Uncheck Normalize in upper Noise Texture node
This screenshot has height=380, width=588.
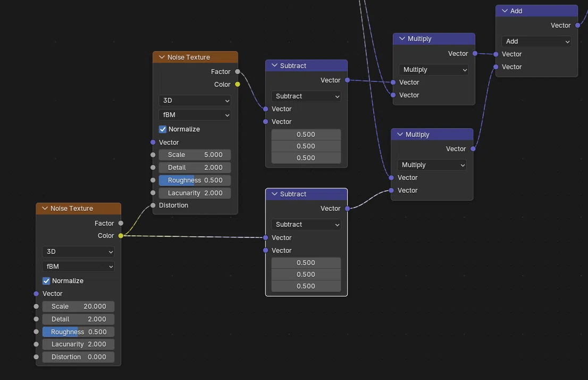pos(163,129)
